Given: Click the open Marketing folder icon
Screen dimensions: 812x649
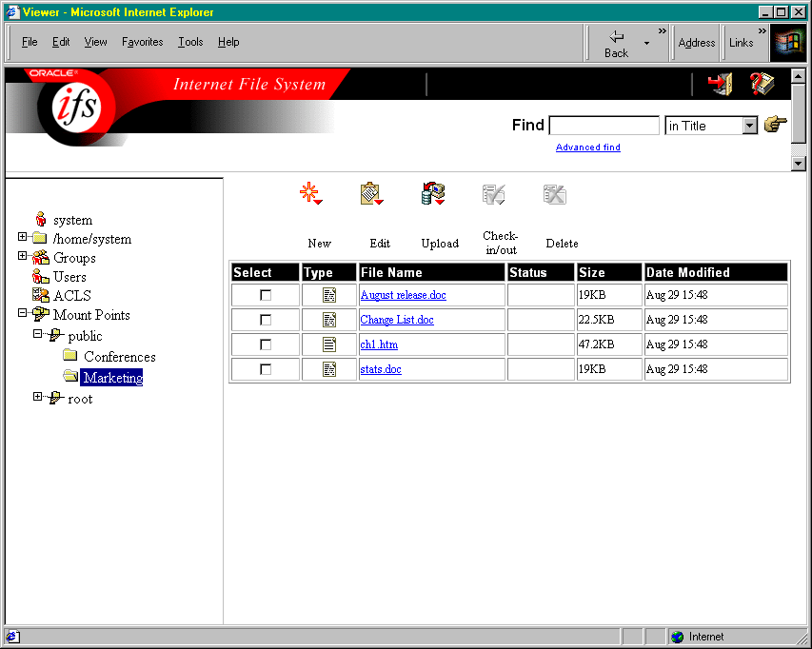Looking at the screenshot, I should pyautogui.click(x=70, y=376).
